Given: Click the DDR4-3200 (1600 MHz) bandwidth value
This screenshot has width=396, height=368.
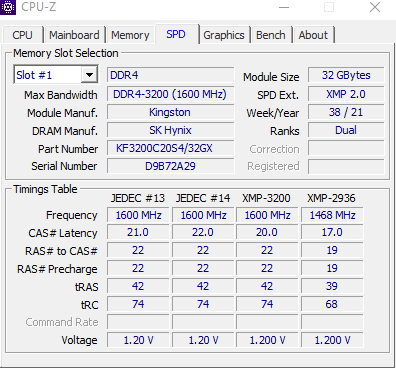Looking at the screenshot, I should (171, 94).
